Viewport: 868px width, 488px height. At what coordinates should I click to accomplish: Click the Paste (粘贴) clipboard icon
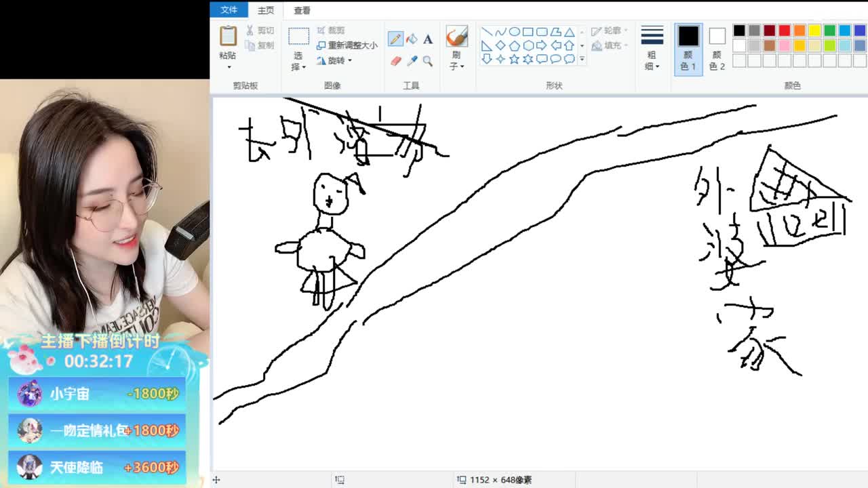(228, 36)
